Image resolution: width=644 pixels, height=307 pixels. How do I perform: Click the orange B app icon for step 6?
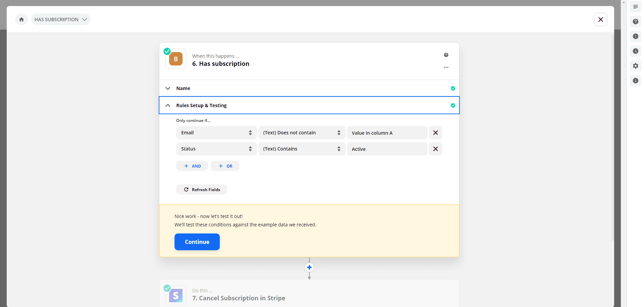pos(176,59)
